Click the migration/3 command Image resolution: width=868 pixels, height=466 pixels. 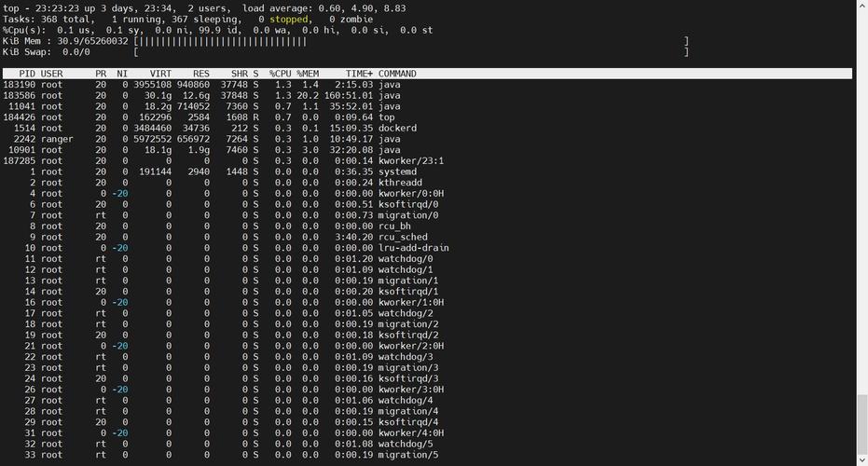408,367
